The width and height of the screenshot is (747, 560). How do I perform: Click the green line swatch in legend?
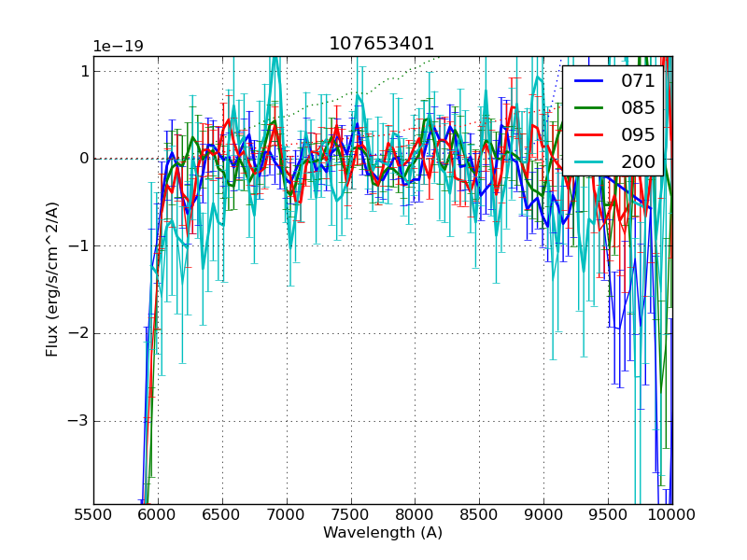[x=588, y=107]
